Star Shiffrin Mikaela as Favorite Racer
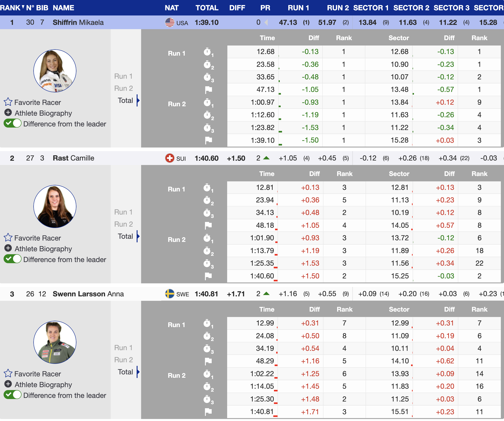The height and width of the screenshot is (421, 504). [x=8, y=102]
